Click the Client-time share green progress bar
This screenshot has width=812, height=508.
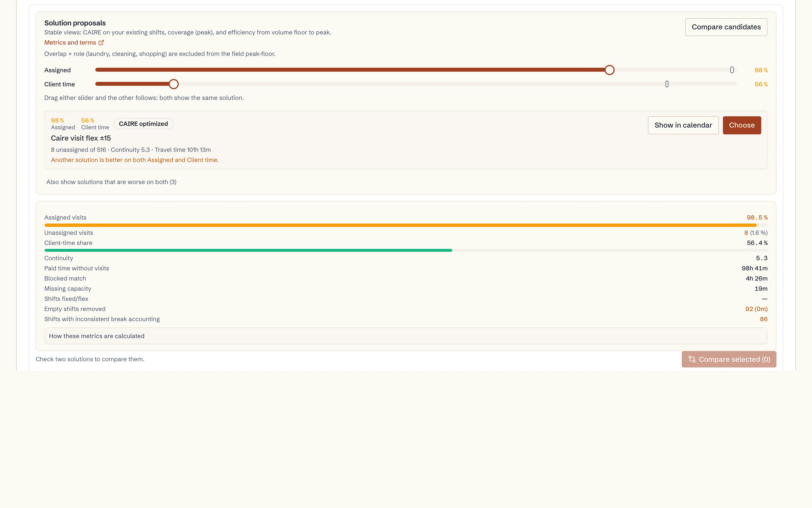(248, 250)
